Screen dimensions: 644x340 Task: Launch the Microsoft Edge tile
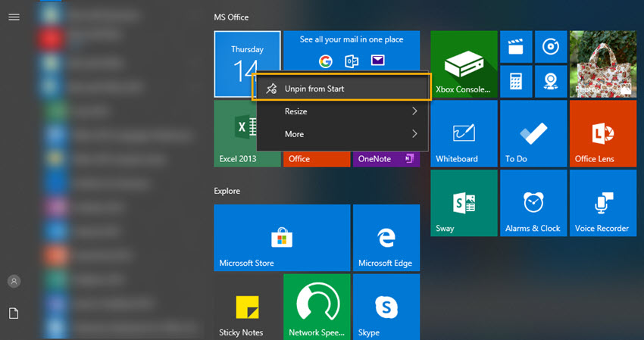coord(386,238)
